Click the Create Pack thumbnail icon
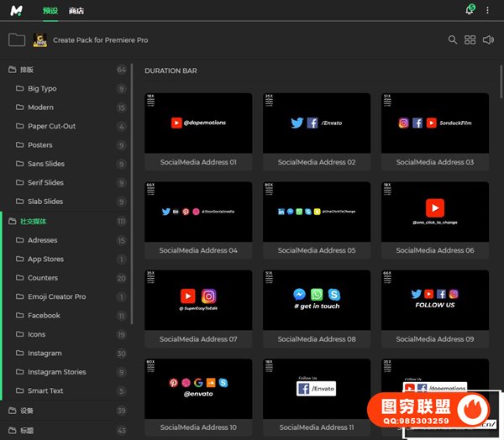 click(x=39, y=39)
